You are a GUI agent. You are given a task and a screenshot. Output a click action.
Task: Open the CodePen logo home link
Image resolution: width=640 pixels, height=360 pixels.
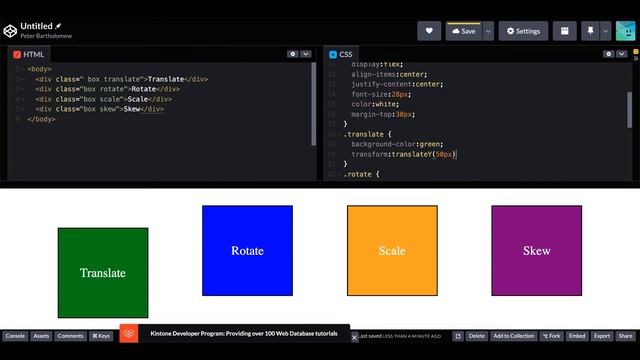coord(10,31)
